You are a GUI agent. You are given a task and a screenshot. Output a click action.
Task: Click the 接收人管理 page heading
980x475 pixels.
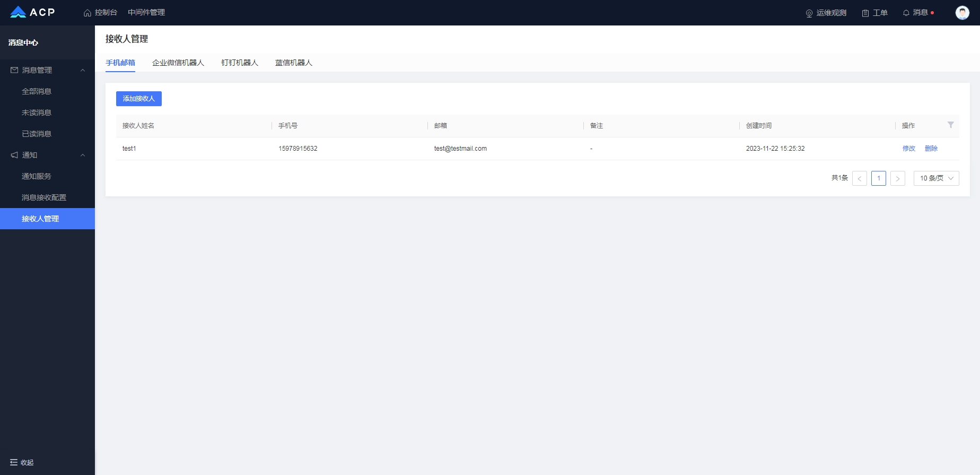coord(127,39)
